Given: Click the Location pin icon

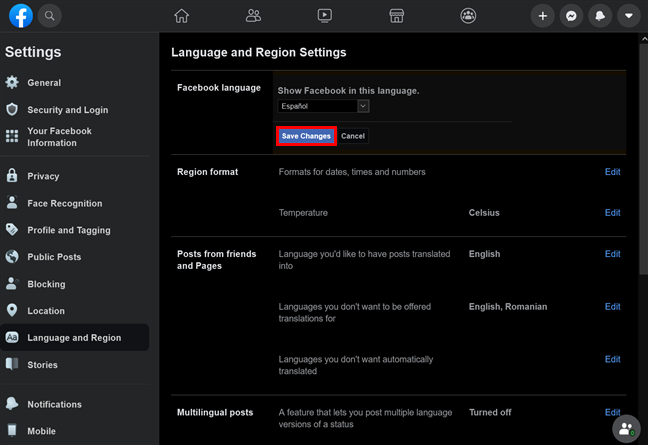Looking at the screenshot, I should click(12, 310).
